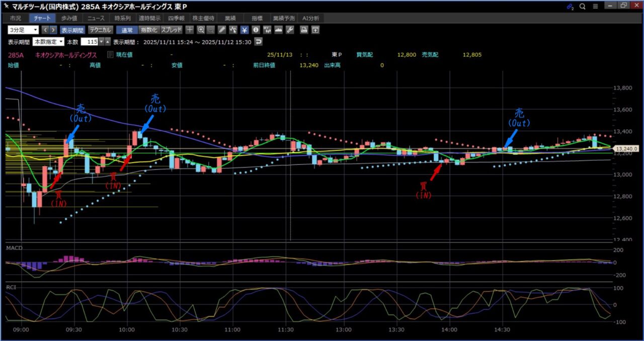The height and width of the screenshot is (341, 644).
Task: Open the AI分析 tab
Action: (310, 18)
